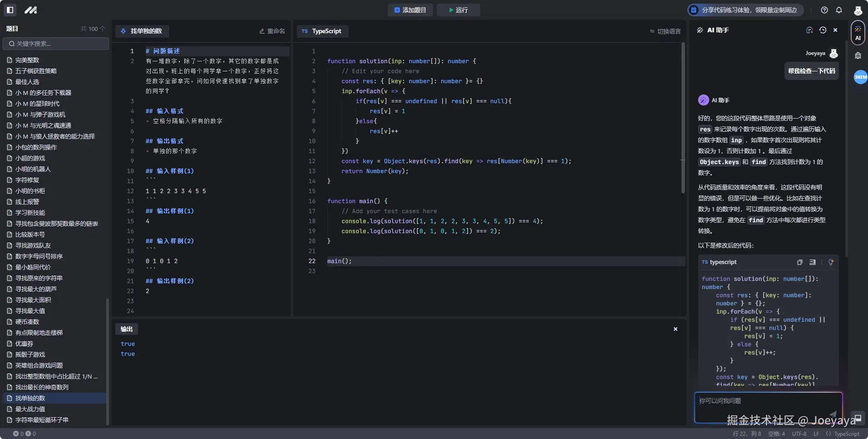Image resolution: width=868 pixels, height=439 pixels.
Task: Toggle the AI assistant panel button
Action: click(858, 33)
